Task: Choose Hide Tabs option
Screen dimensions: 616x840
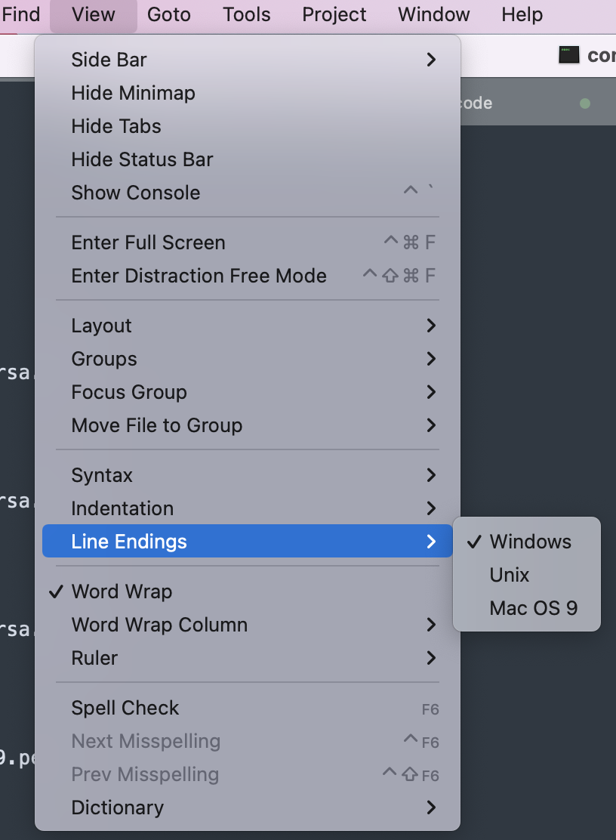Action: click(x=116, y=126)
